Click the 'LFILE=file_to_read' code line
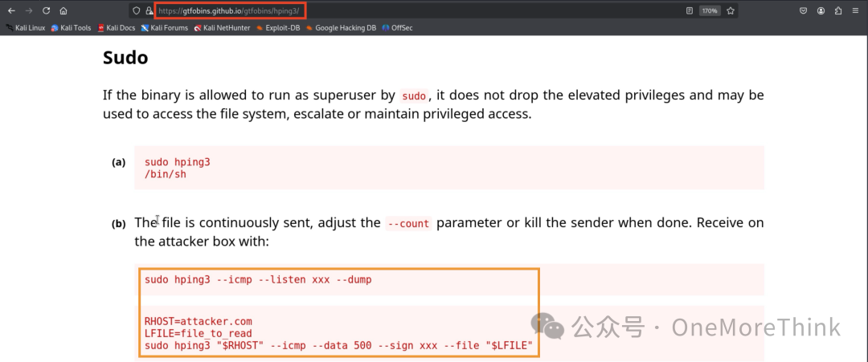The width and height of the screenshot is (868, 362). coord(199,333)
